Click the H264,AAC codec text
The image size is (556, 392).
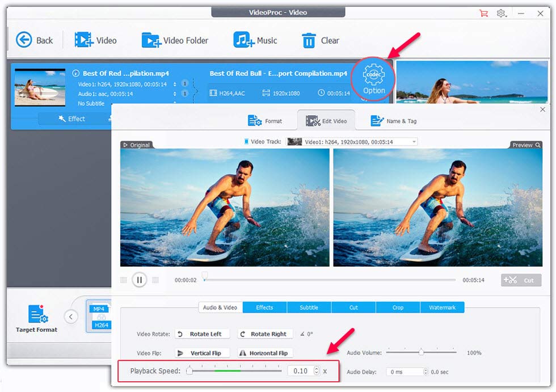(x=232, y=93)
